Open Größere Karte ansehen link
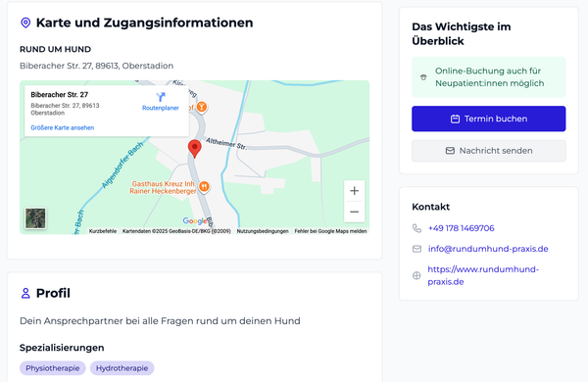Screen dimensions: 588x382 63,128
